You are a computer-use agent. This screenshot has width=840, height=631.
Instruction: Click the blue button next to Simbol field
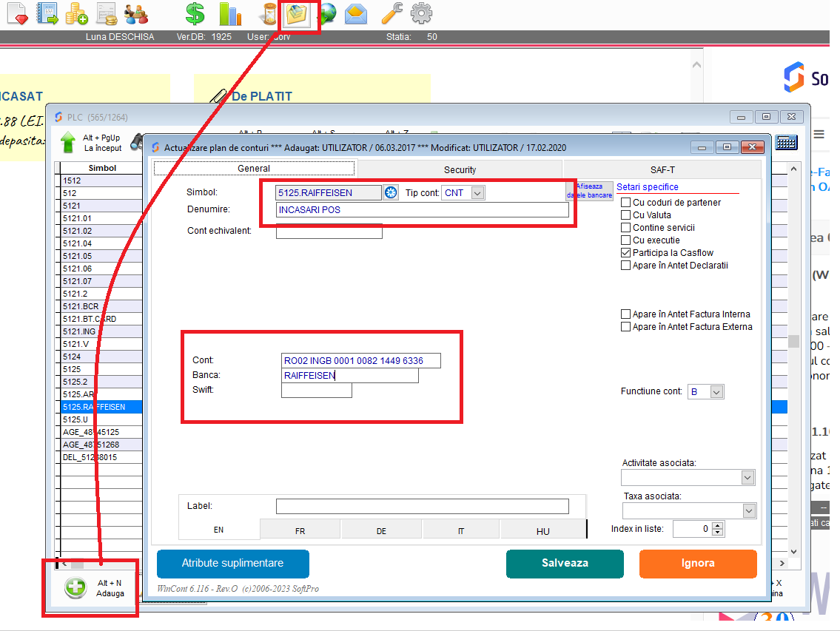coord(392,193)
